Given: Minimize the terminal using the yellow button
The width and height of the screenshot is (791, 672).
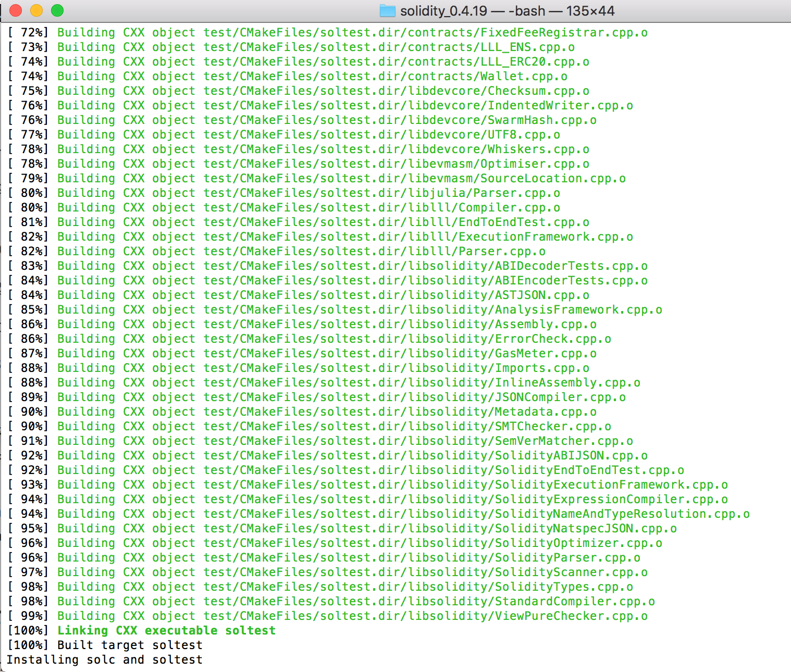Looking at the screenshot, I should click(x=36, y=10).
